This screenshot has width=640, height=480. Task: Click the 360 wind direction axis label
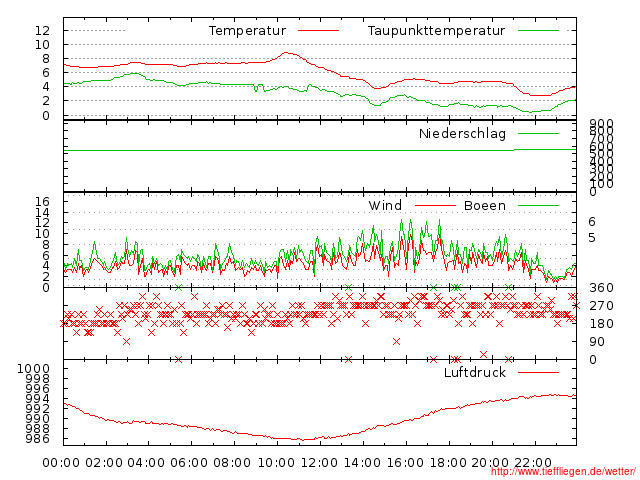pos(601,288)
